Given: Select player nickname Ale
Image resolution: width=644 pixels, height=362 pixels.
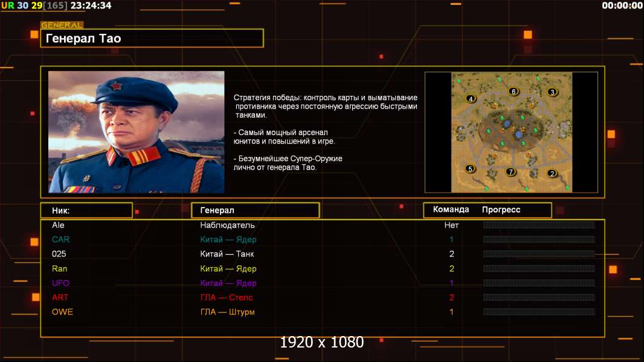Looking at the screenshot, I should point(58,225).
